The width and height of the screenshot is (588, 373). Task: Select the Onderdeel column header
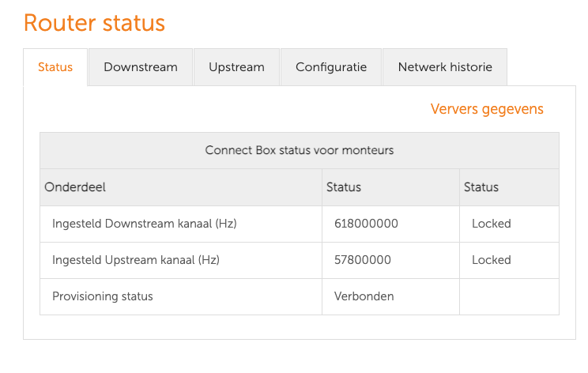point(75,187)
